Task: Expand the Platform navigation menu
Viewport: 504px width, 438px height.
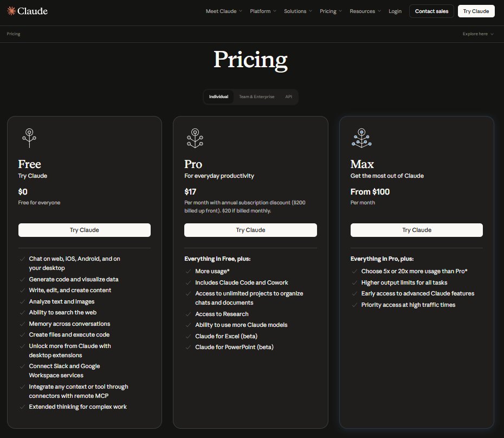Action: (x=263, y=11)
